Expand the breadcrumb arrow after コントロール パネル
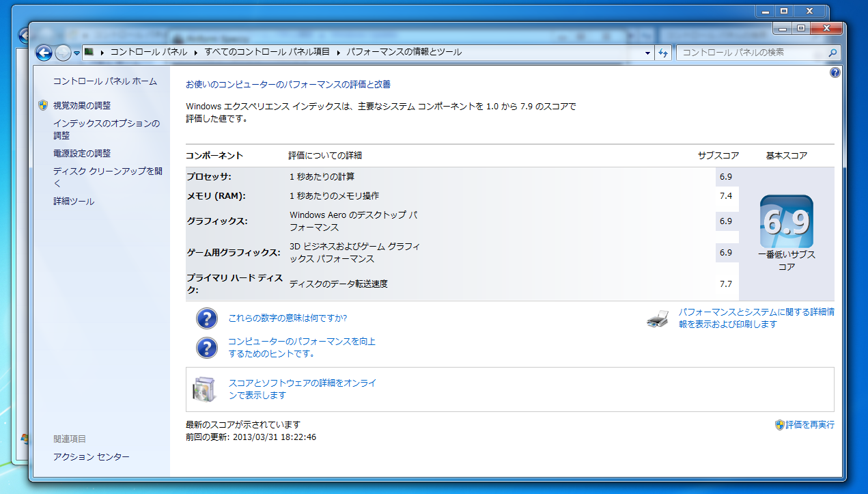Image resolution: width=868 pixels, height=494 pixels. point(196,52)
